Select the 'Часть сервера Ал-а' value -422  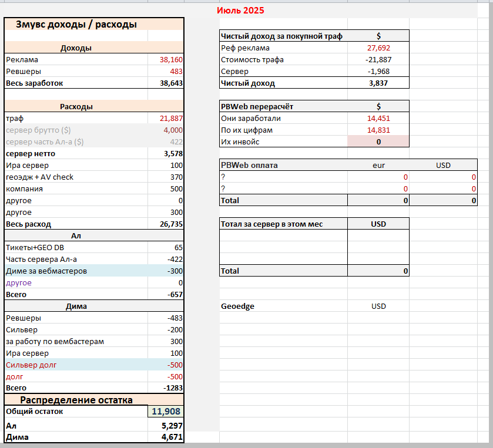click(x=175, y=260)
